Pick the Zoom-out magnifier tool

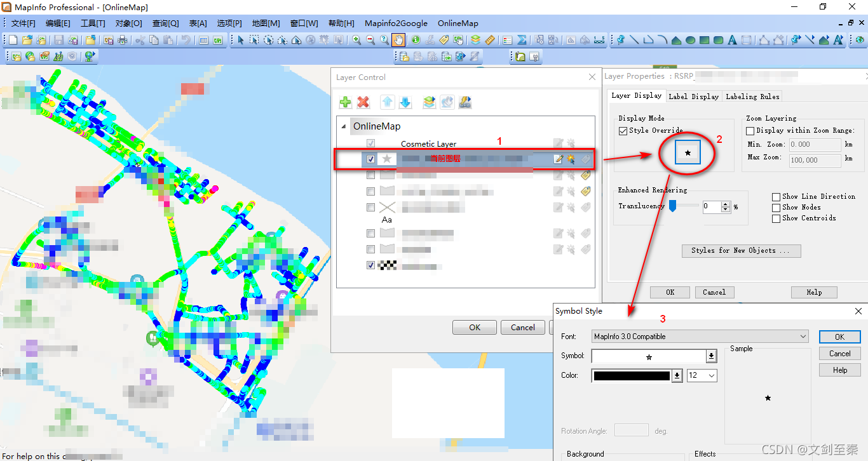click(x=370, y=40)
